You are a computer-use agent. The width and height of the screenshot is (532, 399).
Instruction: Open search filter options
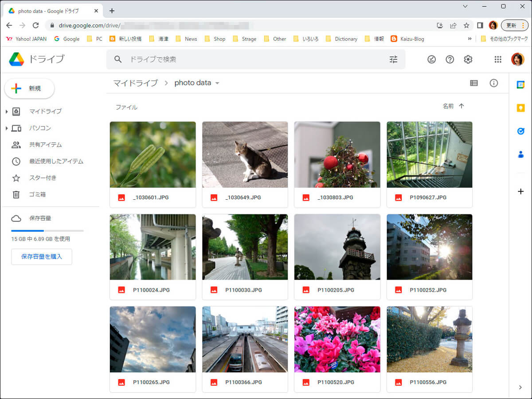click(x=393, y=59)
